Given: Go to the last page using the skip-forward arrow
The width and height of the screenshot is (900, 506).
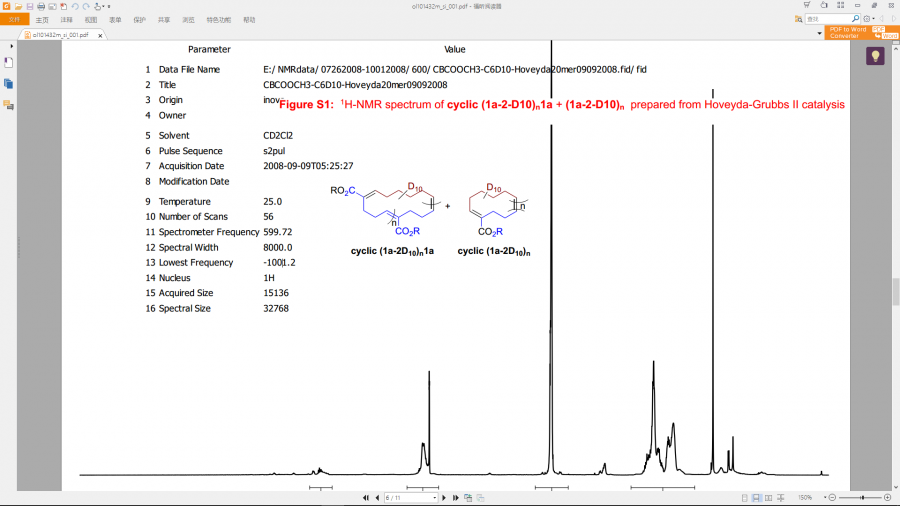Looking at the screenshot, I should click(456, 498).
